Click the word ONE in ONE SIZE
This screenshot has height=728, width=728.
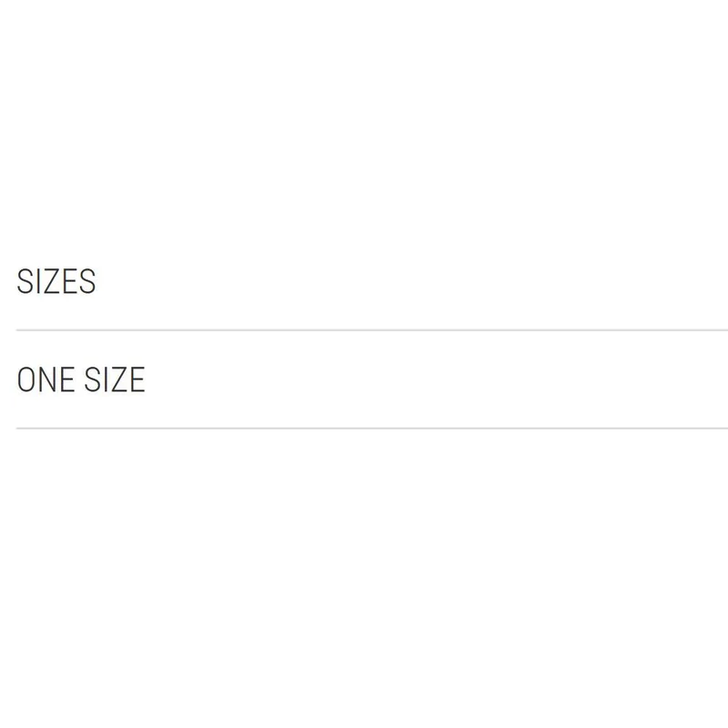(x=45, y=379)
